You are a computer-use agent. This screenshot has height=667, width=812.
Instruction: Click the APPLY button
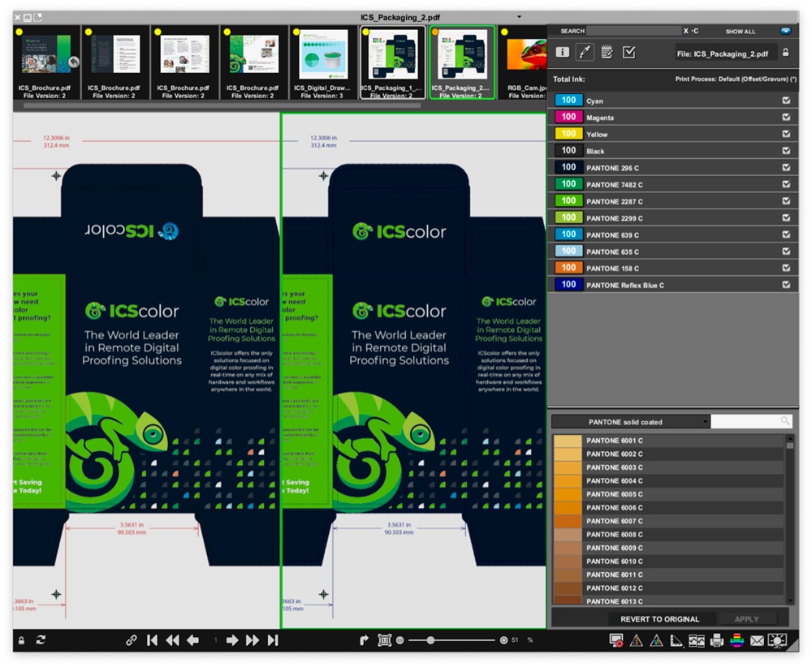click(x=746, y=619)
